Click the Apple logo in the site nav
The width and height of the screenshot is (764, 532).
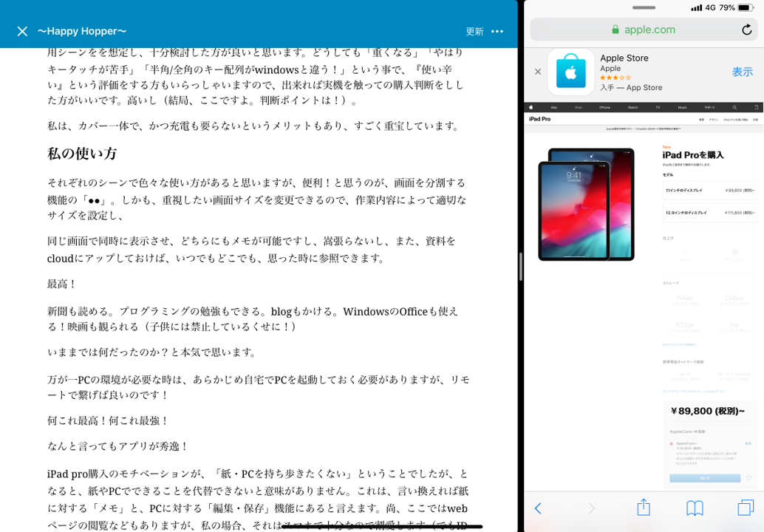click(x=531, y=107)
